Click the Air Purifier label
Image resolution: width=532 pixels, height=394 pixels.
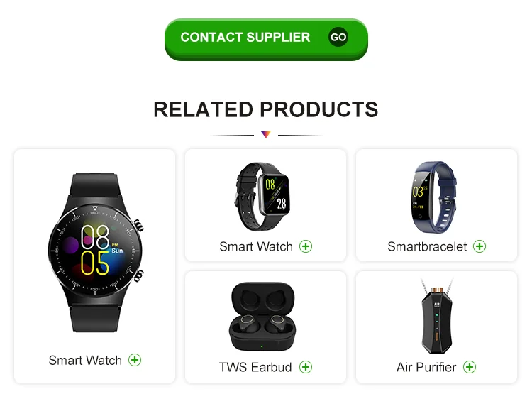[426, 367]
